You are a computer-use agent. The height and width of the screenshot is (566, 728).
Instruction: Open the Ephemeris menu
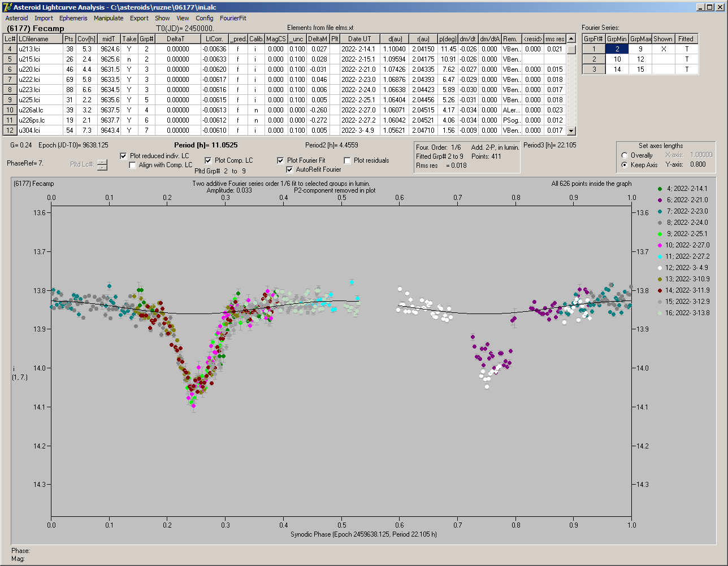click(73, 18)
